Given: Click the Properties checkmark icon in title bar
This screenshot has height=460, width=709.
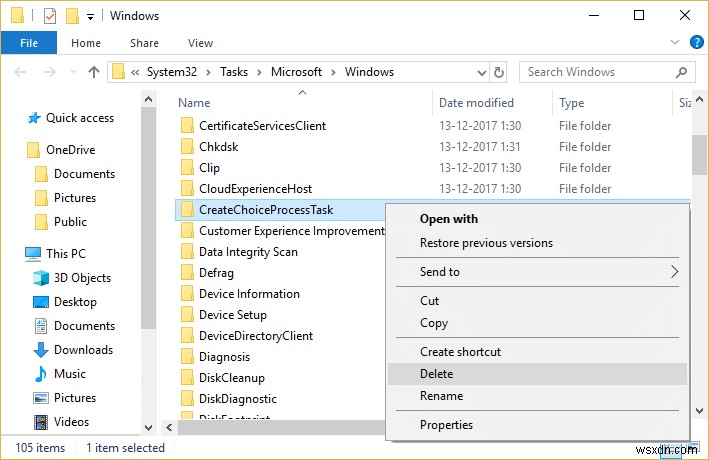Looking at the screenshot, I should [50, 16].
